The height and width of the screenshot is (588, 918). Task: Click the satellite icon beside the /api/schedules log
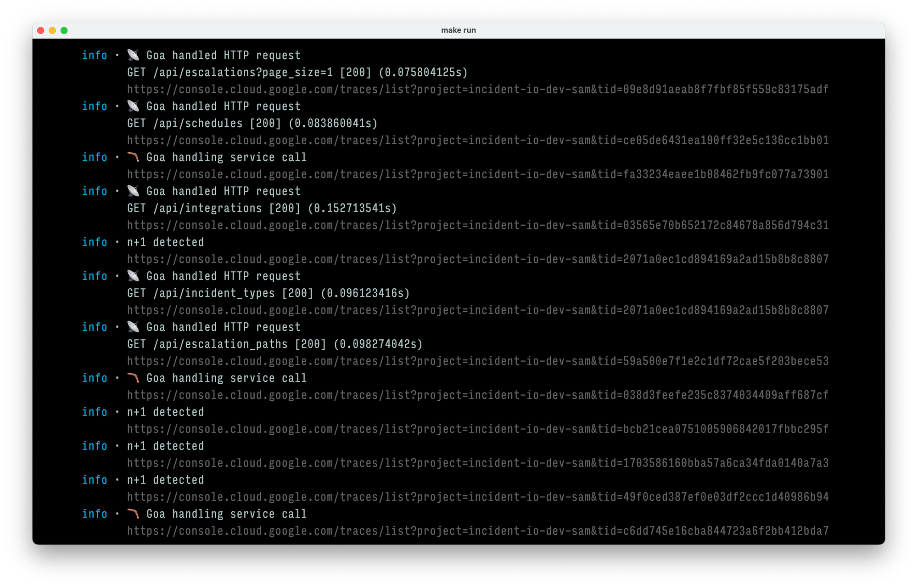(133, 106)
